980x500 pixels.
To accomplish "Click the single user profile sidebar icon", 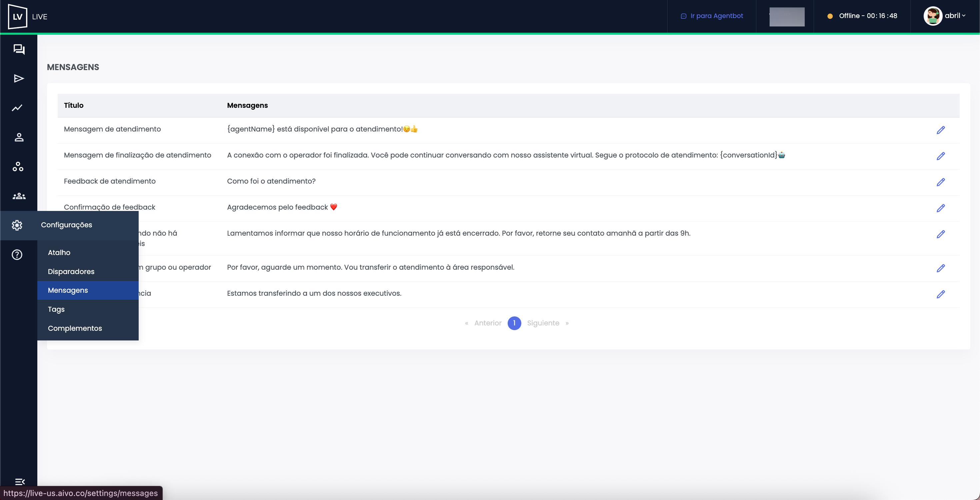I will coord(19,138).
